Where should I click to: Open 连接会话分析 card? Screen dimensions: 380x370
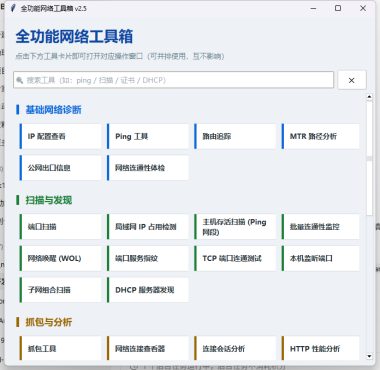pyautogui.click(x=235, y=348)
